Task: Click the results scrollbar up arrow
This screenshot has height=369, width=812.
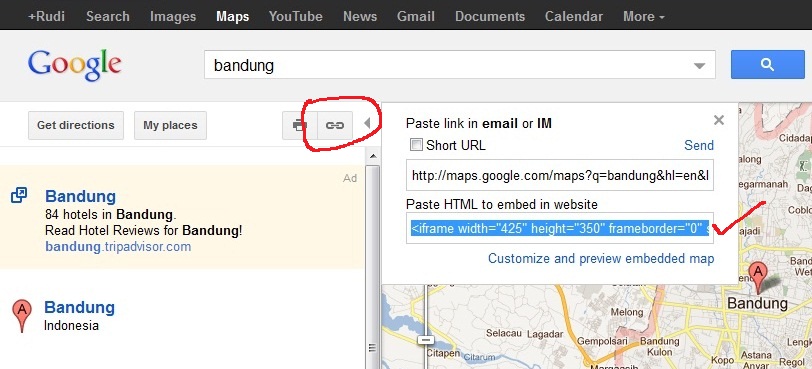Action: click(x=372, y=155)
